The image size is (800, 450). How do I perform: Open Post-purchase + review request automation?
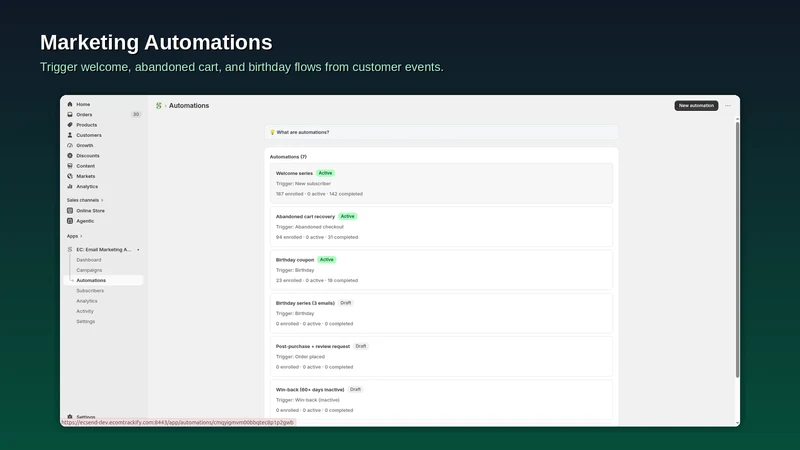[x=441, y=357]
